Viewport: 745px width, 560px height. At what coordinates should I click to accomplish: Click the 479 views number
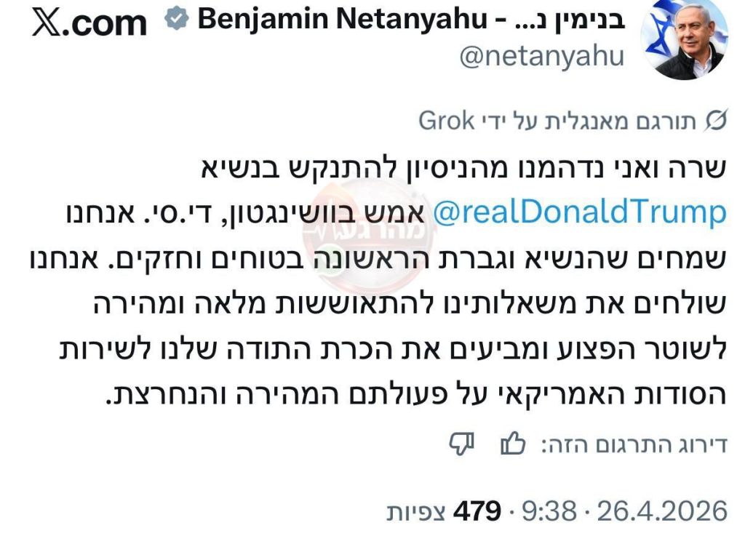tap(477, 511)
